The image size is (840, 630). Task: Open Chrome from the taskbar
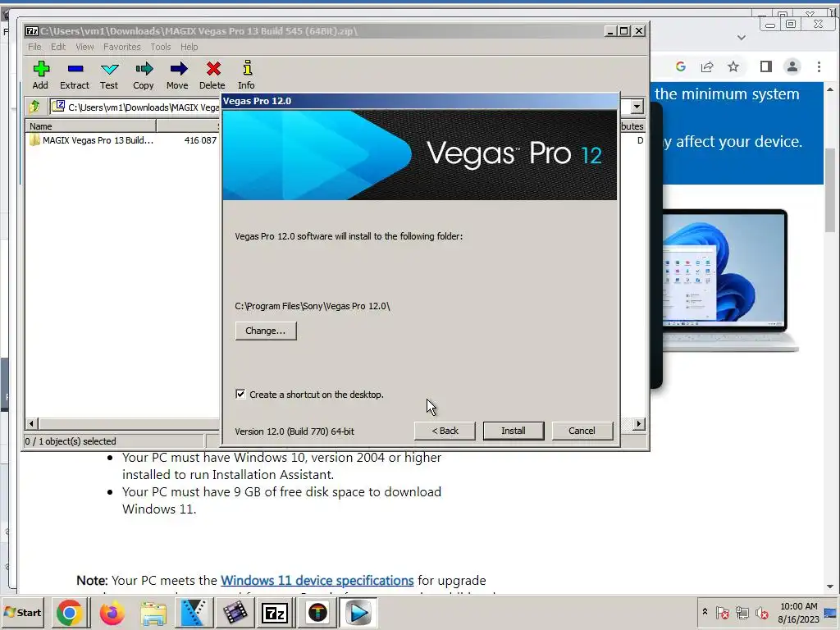click(x=70, y=612)
